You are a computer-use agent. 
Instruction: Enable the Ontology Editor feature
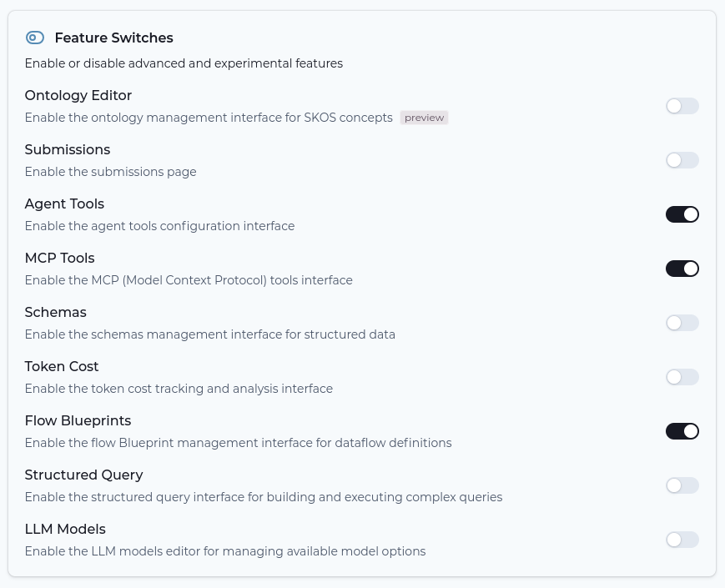coord(682,106)
